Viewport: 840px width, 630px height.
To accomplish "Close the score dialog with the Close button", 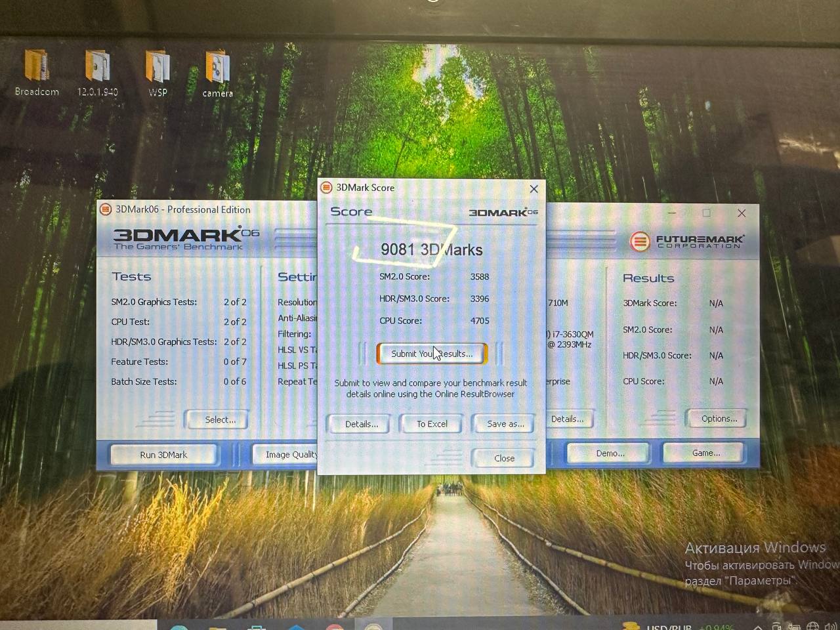I will pyautogui.click(x=503, y=458).
